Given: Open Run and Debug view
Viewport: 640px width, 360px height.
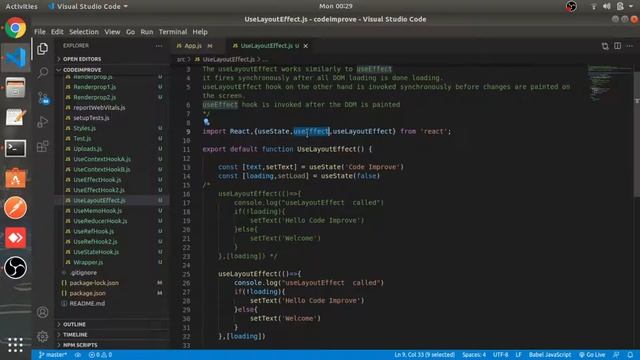Looking at the screenshot, I should click(42, 122).
